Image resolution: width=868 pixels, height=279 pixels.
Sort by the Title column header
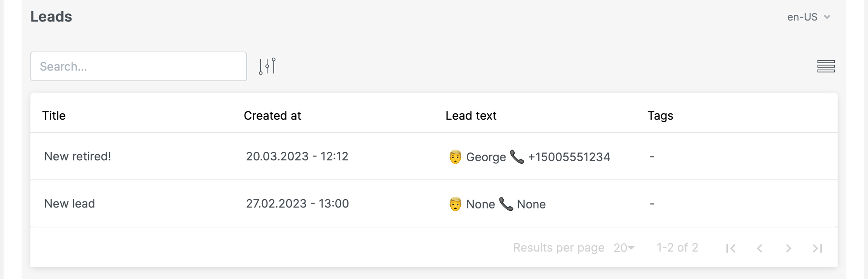(54, 116)
